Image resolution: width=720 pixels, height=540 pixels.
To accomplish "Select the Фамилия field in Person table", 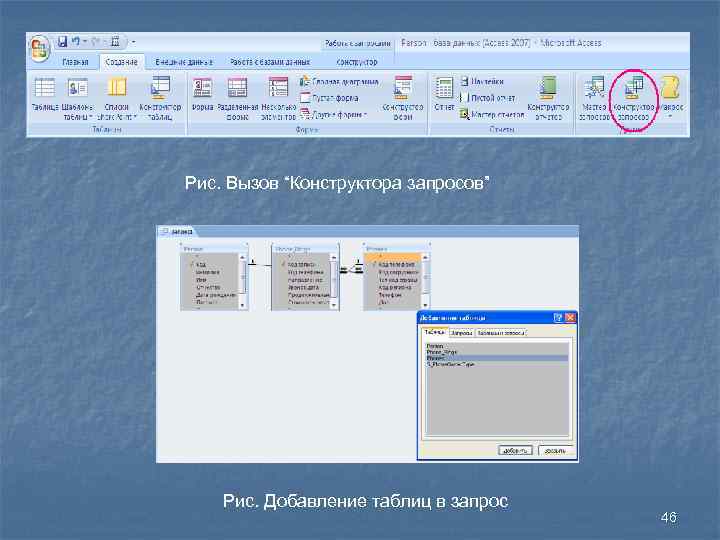I will (208, 272).
